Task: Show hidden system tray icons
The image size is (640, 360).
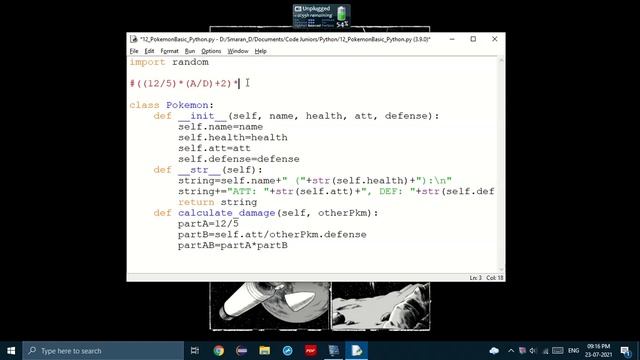Action: click(511, 351)
